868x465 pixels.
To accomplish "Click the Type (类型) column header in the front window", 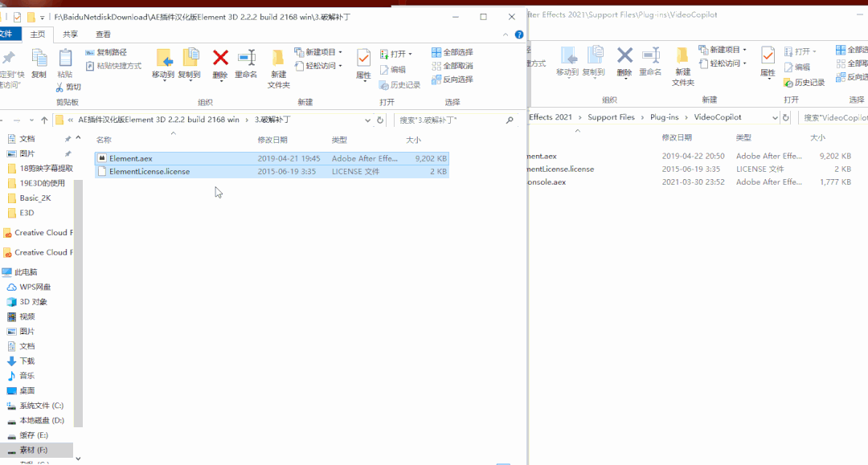I will click(339, 140).
